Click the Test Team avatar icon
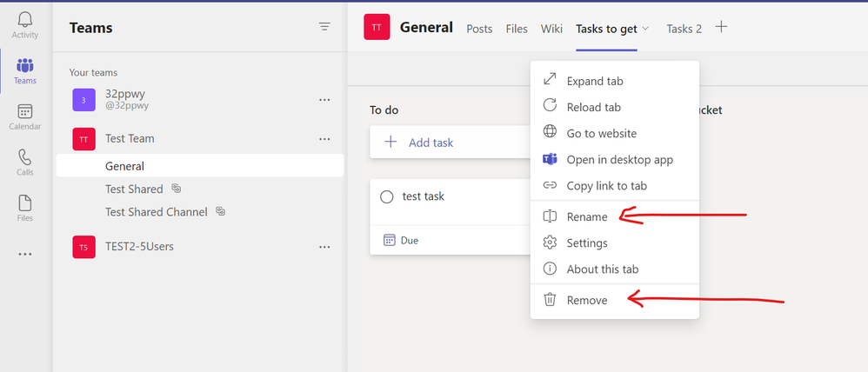 [83, 139]
